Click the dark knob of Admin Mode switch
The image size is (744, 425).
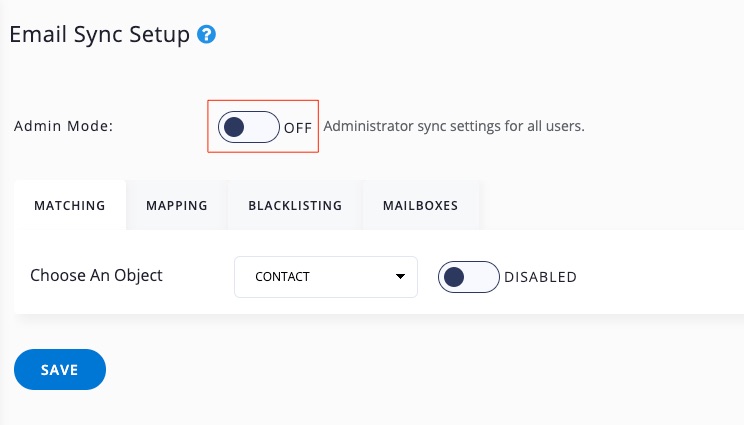235,127
